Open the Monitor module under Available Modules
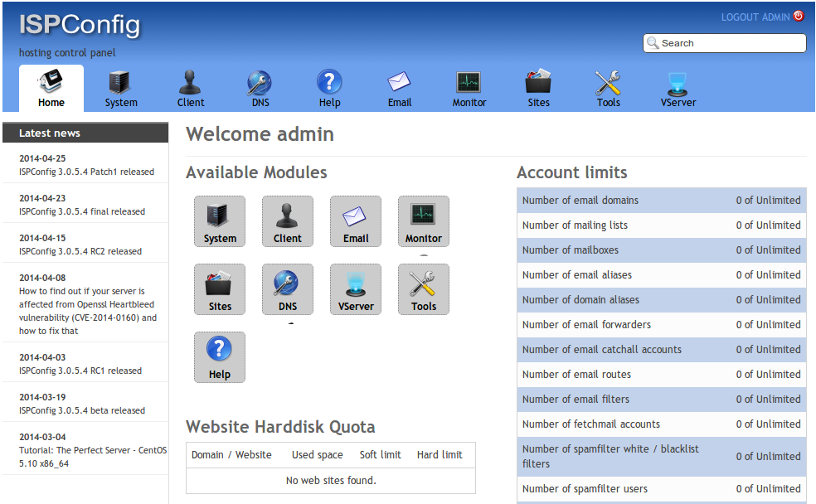The image size is (816, 504). click(424, 221)
